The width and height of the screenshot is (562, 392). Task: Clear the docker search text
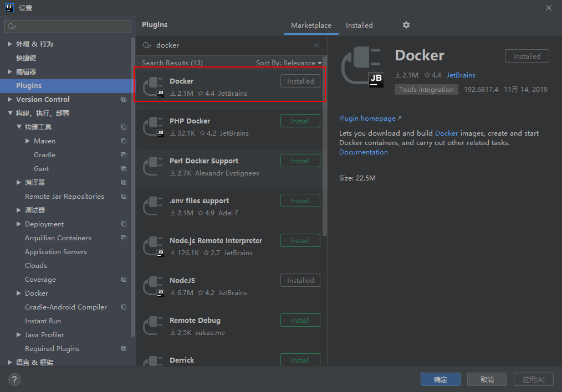(x=316, y=45)
